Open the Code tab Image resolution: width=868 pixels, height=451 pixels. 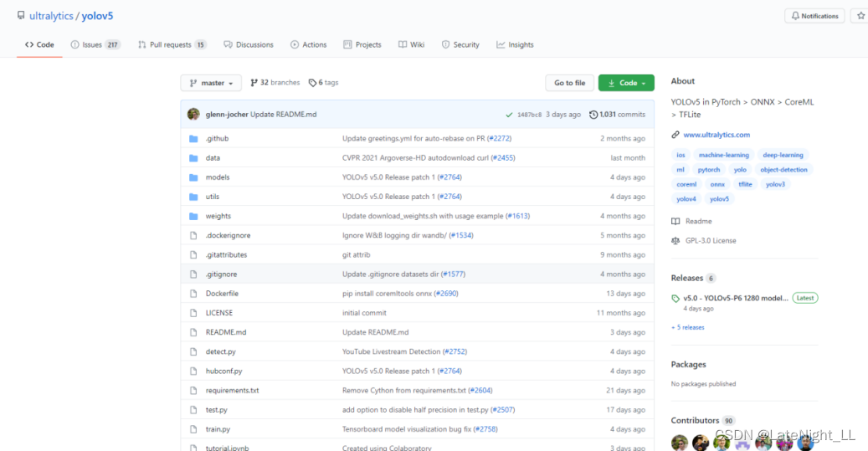pos(39,45)
